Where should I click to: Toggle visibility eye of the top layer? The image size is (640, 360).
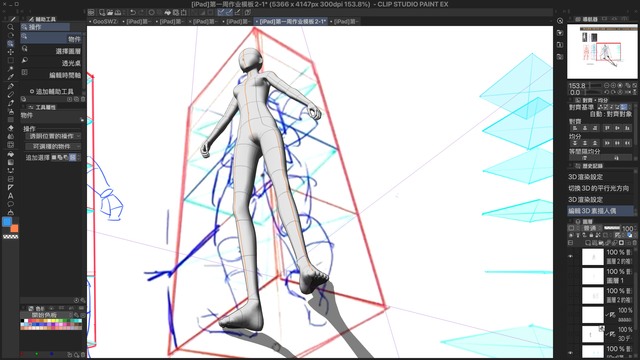(x=571, y=257)
